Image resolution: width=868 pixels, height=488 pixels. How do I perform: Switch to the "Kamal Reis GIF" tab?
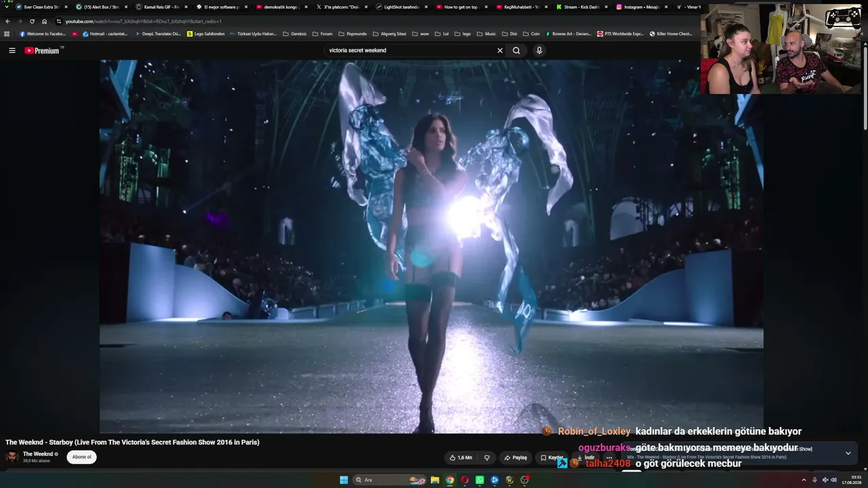click(161, 7)
